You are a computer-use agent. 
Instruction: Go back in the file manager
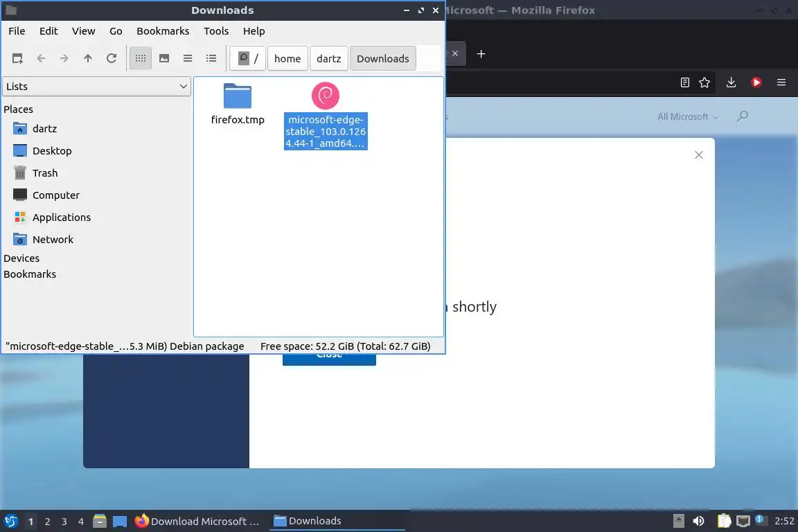(x=42, y=59)
